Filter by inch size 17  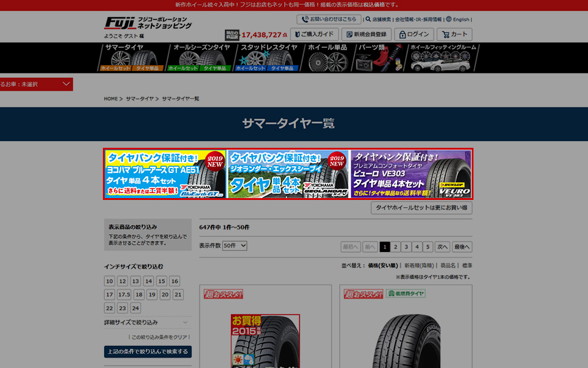pyautogui.click(x=110, y=295)
